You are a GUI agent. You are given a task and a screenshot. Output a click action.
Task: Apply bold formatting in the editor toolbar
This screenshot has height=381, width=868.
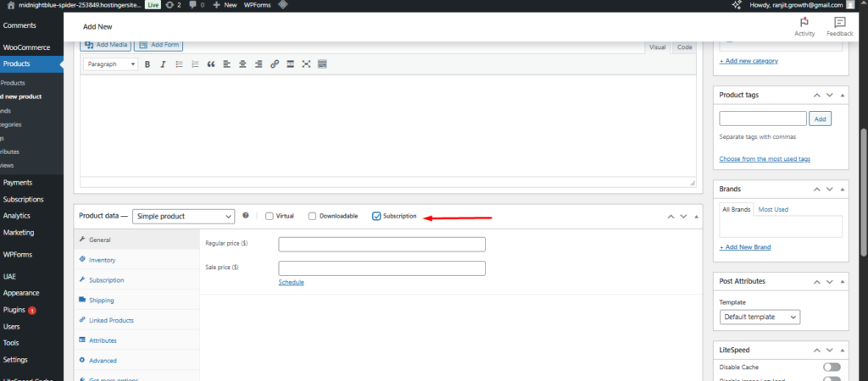click(147, 64)
